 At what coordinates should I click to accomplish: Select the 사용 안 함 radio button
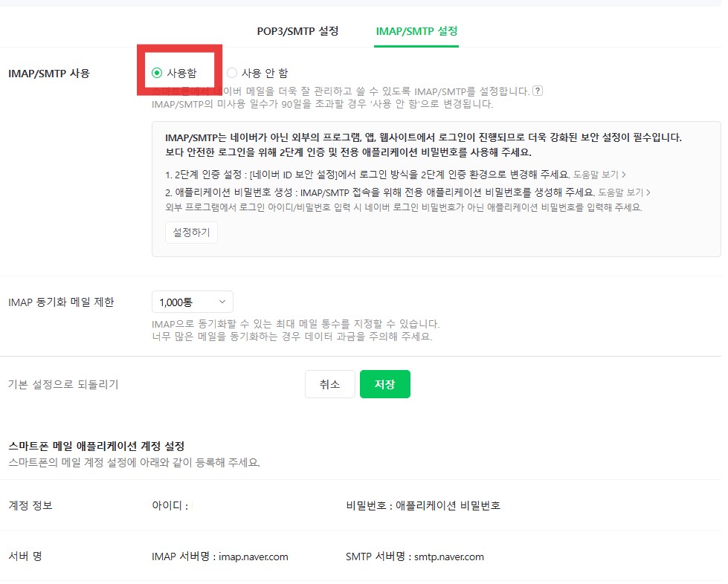pyautogui.click(x=231, y=72)
